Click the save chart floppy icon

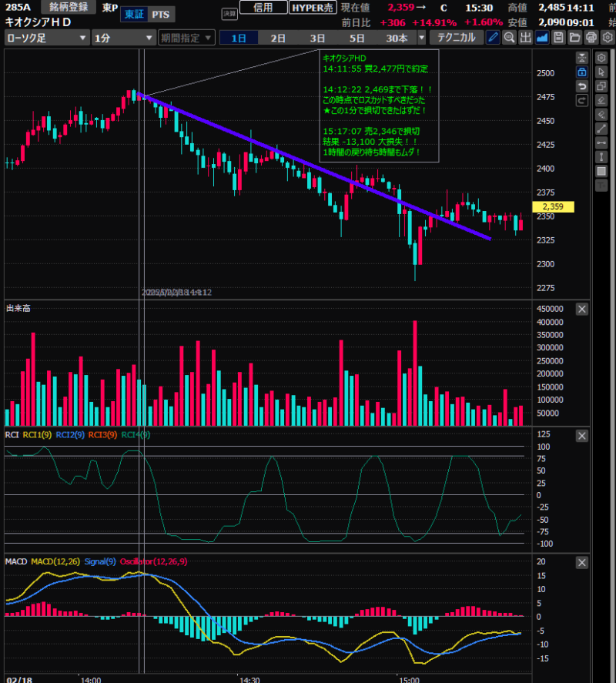click(558, 38)
